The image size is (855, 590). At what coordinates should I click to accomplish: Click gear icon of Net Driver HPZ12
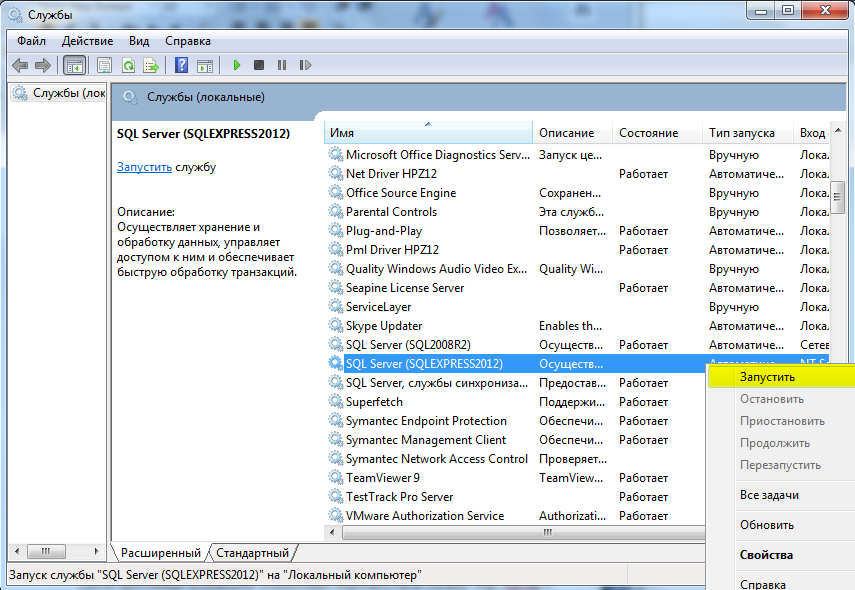(x=335, y=173)
